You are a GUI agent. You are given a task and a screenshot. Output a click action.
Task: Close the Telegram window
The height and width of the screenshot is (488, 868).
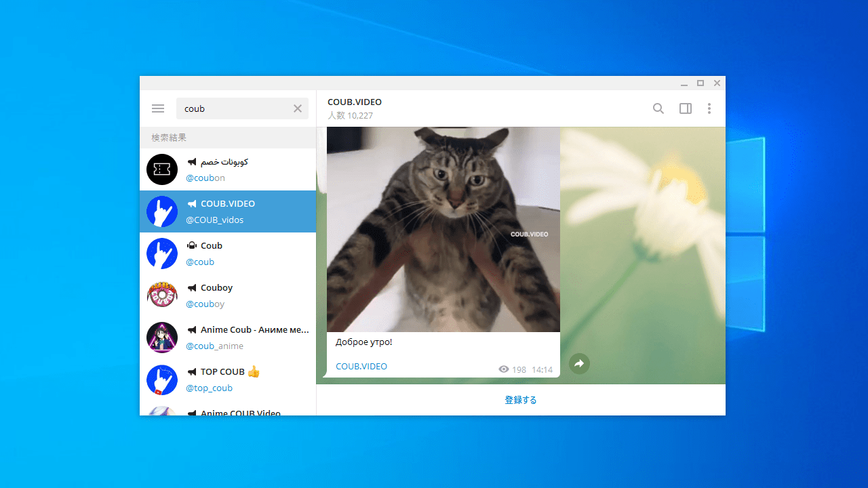(x=717, y=83)
